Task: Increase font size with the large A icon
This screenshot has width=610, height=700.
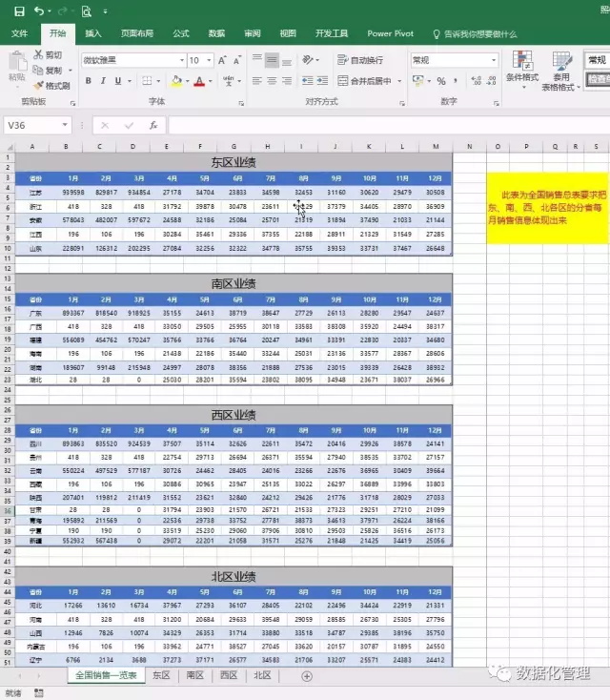Action: point(222,60)
